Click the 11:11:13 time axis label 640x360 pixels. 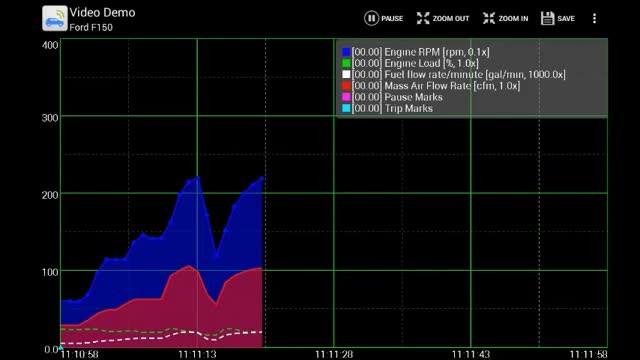197,354
